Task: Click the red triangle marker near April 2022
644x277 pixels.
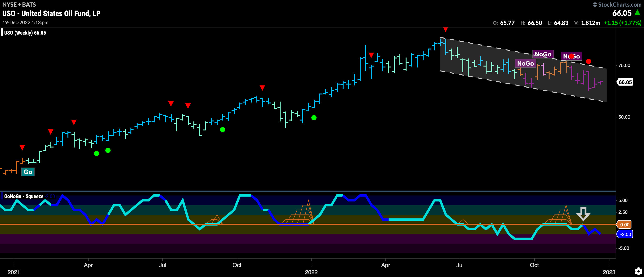Action: 371,55
